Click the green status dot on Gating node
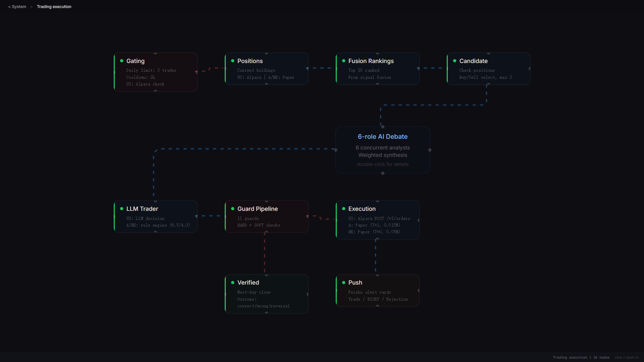Image resolution: width=644 pixels, height=362 pixels. click(122, 61)
